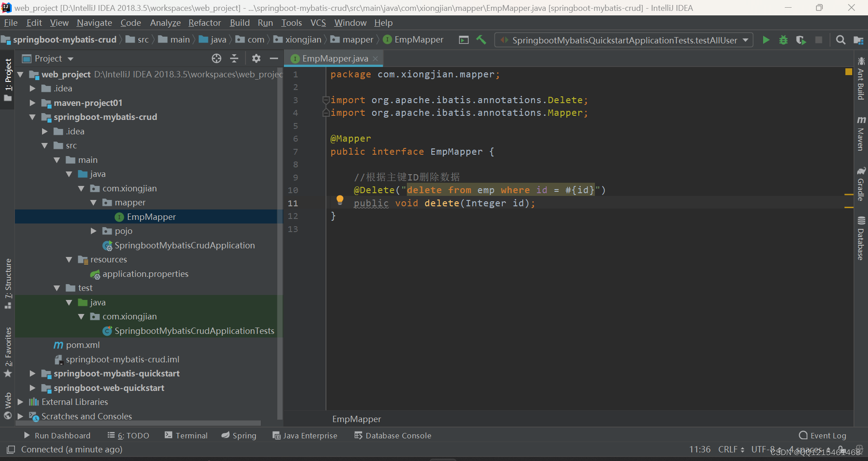Click the Build hammer icon

point(481,40)
